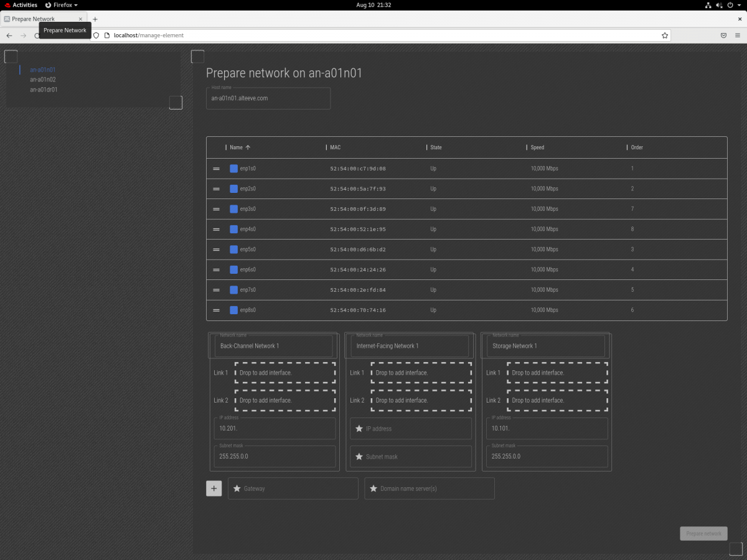Focus the Host name text field

268,98
